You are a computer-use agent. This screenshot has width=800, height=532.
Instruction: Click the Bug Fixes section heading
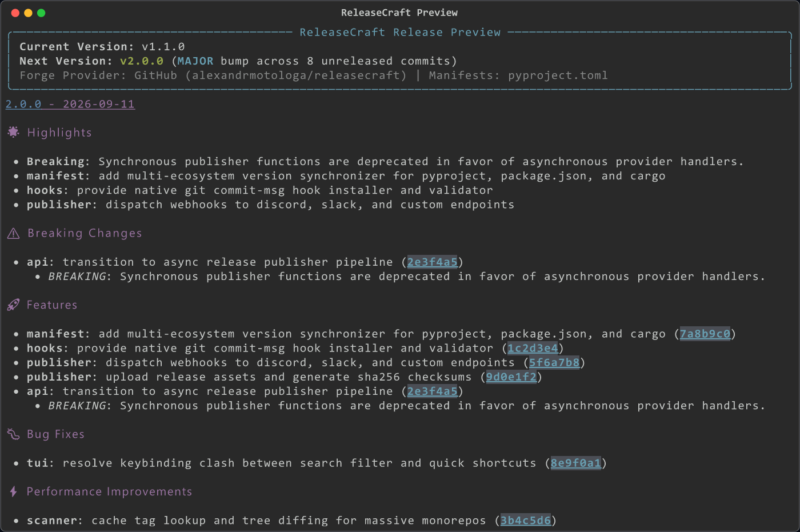coord(55,434)
